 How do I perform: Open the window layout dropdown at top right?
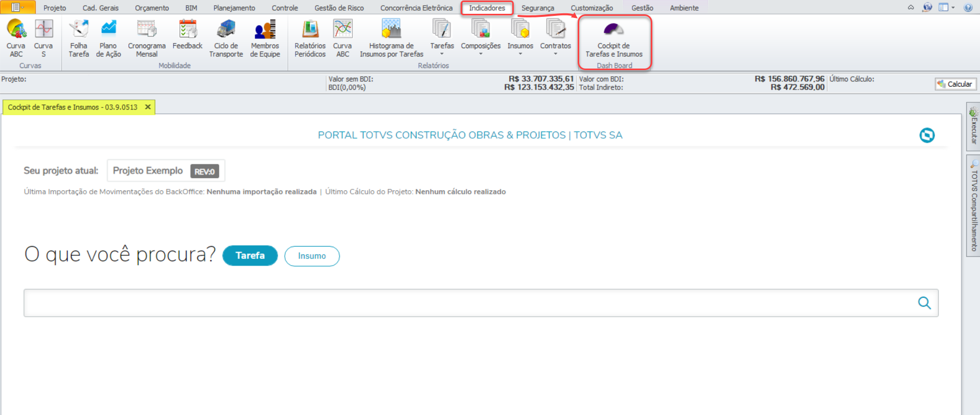click(x=946, y=7)
